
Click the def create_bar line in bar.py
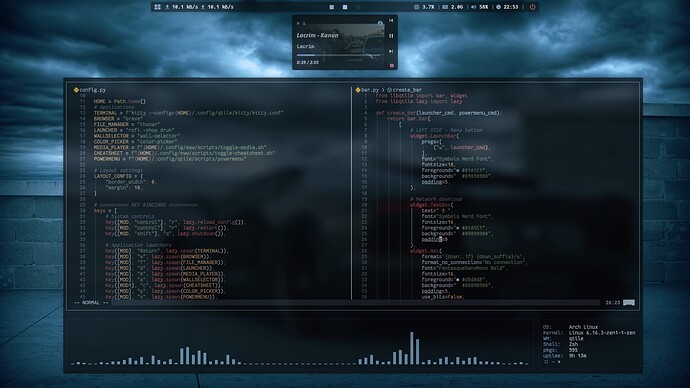[x=438, y=113]
